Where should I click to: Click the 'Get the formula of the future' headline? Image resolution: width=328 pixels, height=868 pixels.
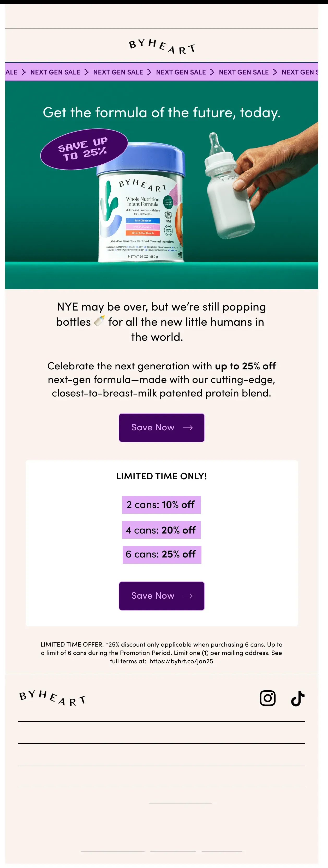[x=162, y=113]
